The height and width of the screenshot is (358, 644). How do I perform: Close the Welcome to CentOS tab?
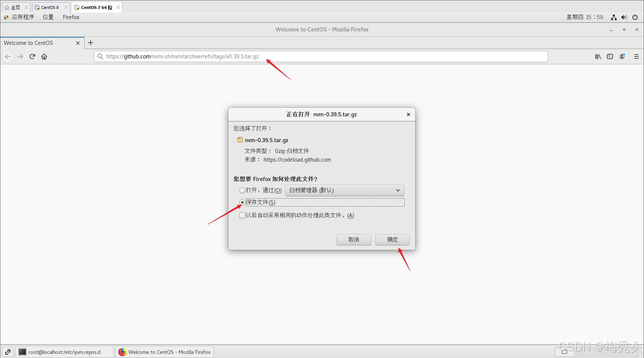(x=78, y=43)
